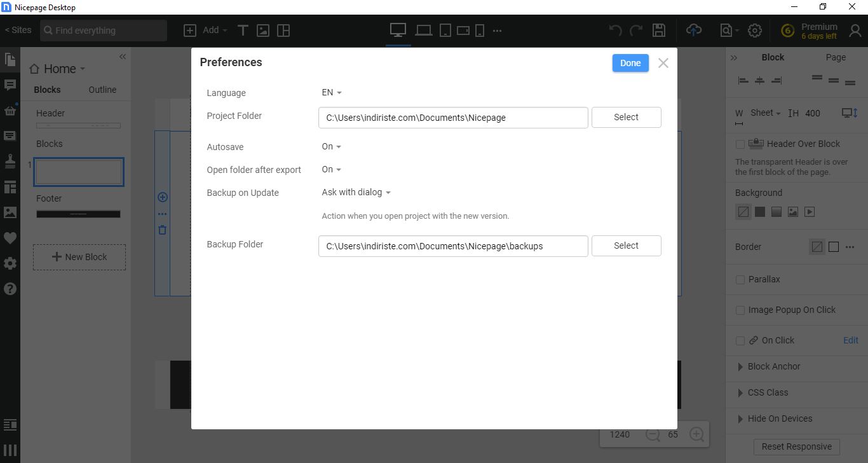Enable Image Popup On Click checkbox

pyautogui.click(x=740, y=310)
